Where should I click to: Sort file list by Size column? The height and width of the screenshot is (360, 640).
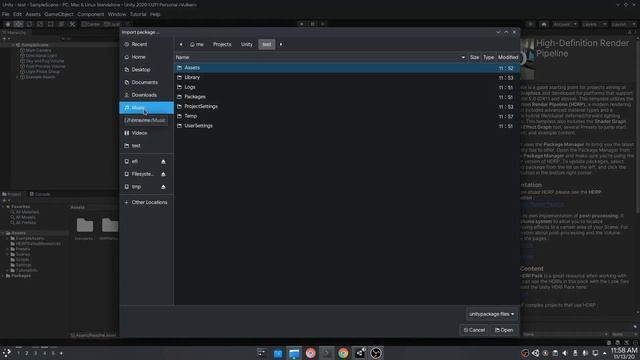tap(474, 57)
